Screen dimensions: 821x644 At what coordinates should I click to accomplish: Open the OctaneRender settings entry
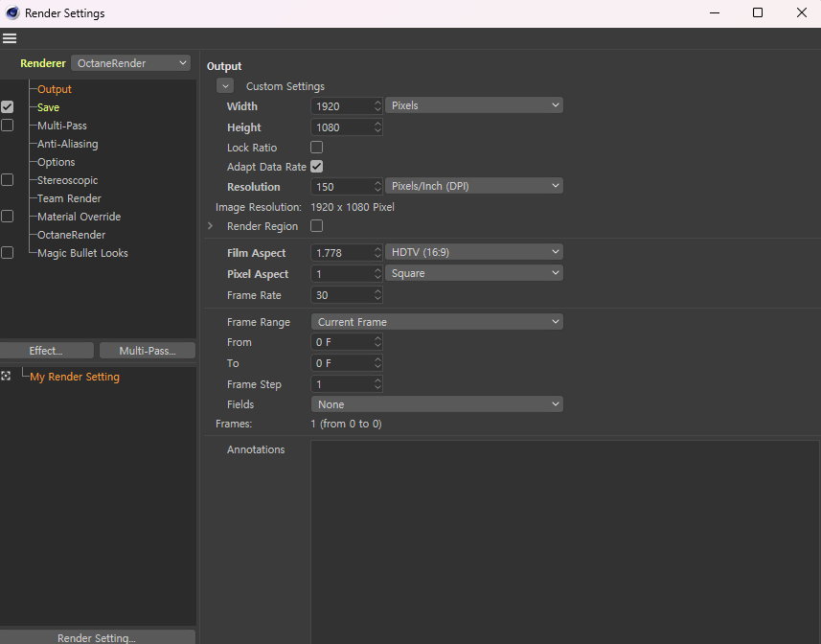tap(71, 235)
